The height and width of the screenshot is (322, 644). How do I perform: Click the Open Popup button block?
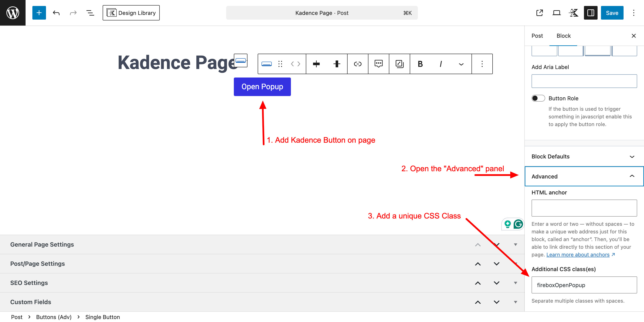[262, 86]
